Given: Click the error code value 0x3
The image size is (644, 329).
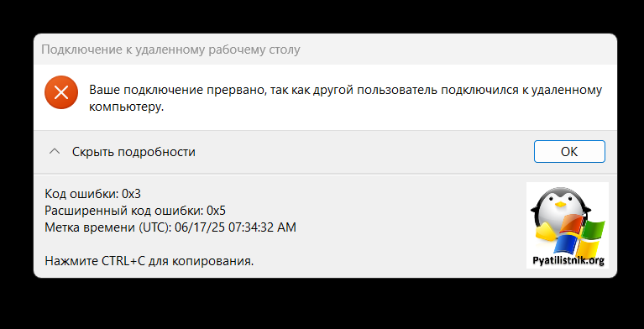Looking at the screenshot, I should (x=132, y=194).
